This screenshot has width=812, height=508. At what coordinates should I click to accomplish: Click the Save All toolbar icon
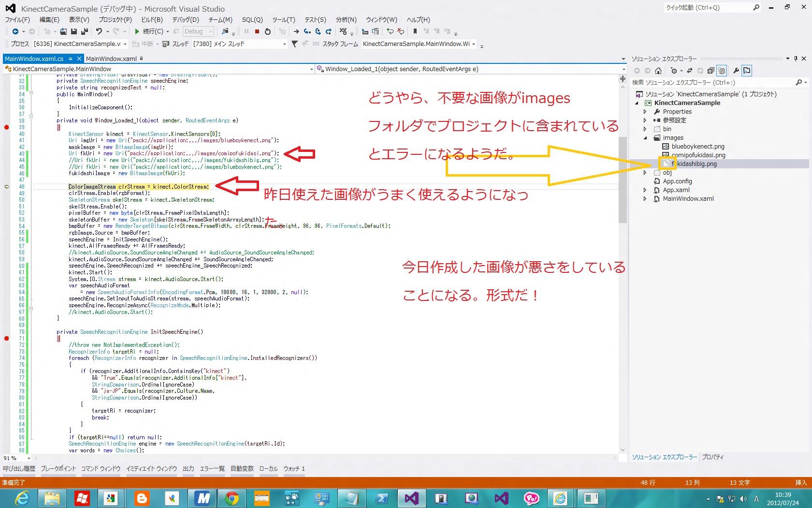pyautogui.click(x=85, y=31)
